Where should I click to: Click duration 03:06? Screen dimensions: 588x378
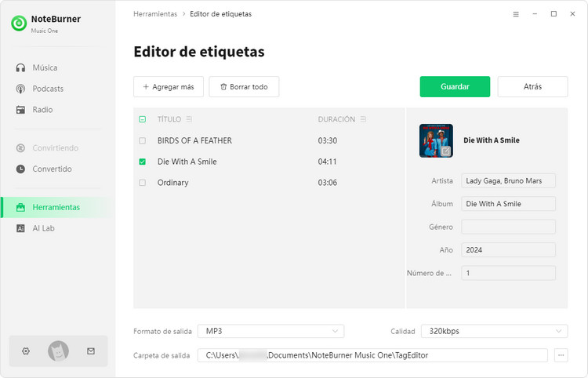click(x=328, y=183)
